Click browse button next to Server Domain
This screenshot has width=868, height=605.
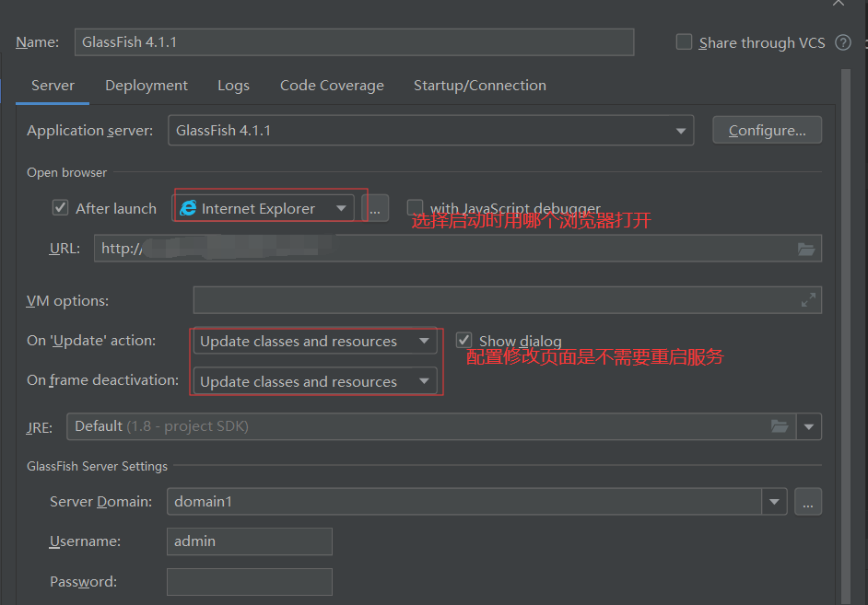808,502
